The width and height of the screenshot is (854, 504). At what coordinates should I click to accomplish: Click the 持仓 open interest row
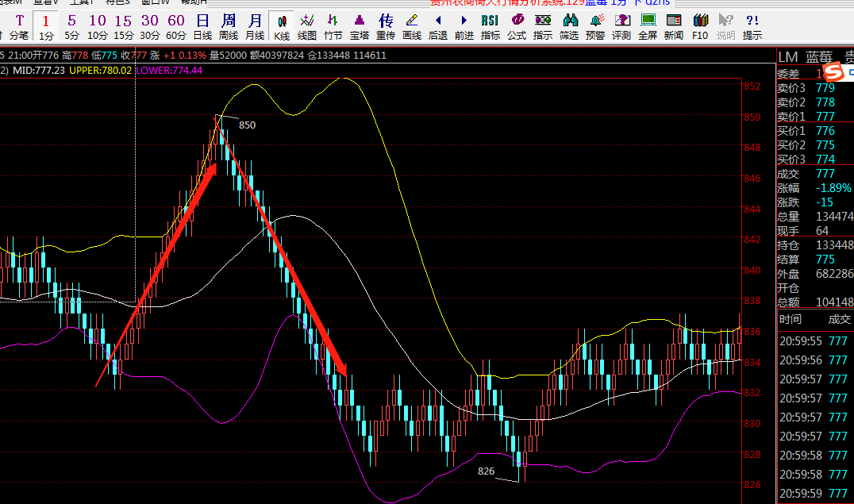[815, 245]
